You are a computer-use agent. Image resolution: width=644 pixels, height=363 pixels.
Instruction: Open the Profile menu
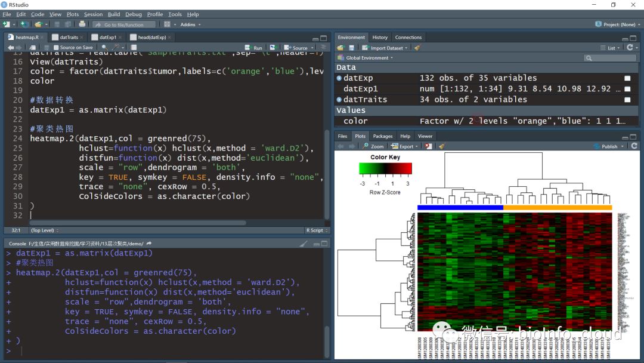(155, 14)
